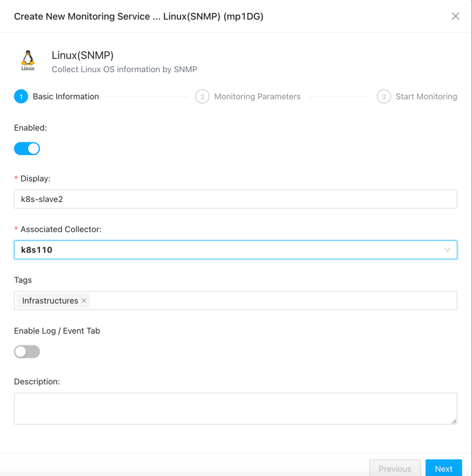Click the Linux penguin logo icon

point(28,60)
